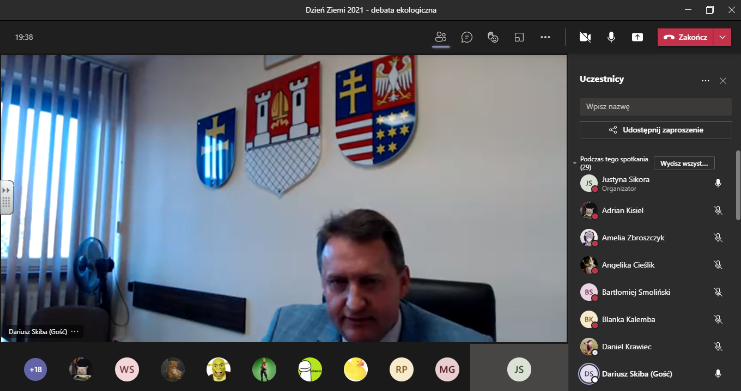The image size is (741, 391).
Task: Open options next to Dariusz Skiba's video label
Action: pyautogui.click(x=75, y=331)
